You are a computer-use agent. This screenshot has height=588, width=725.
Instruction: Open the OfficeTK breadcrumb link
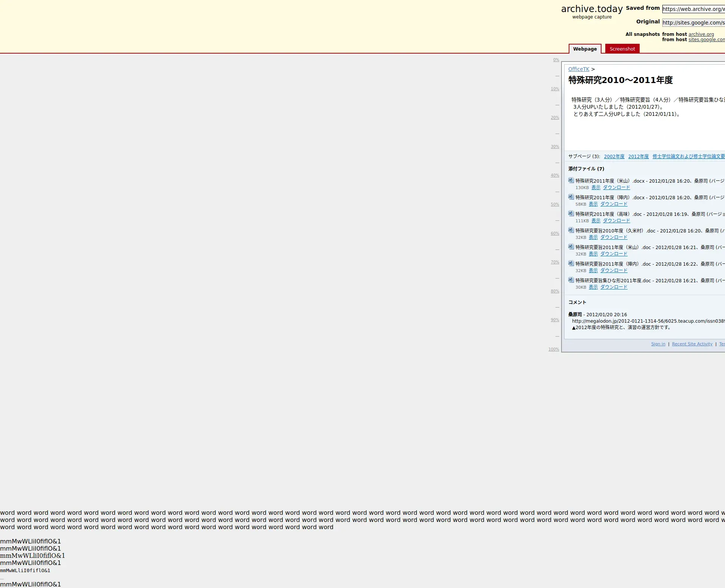pyautogui.click(x=578, y=69)
